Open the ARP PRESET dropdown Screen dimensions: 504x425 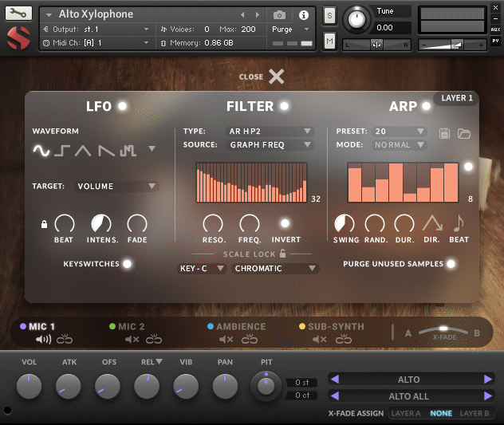coord(400,131)
